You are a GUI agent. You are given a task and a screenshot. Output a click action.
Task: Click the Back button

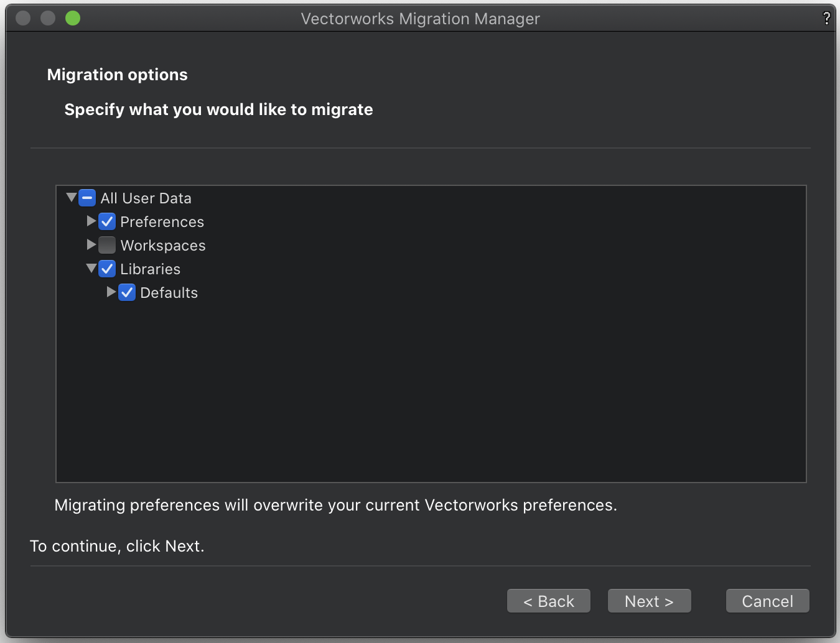[548, 601]
